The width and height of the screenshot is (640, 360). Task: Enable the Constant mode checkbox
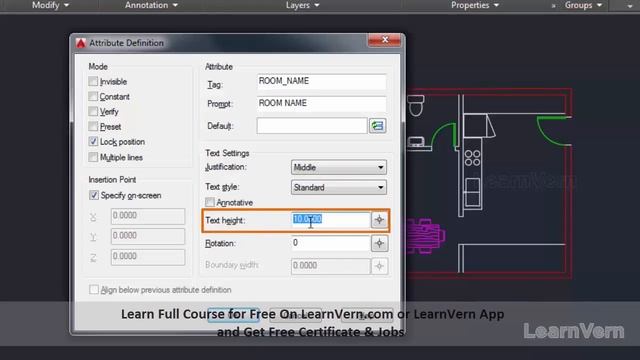93,96
